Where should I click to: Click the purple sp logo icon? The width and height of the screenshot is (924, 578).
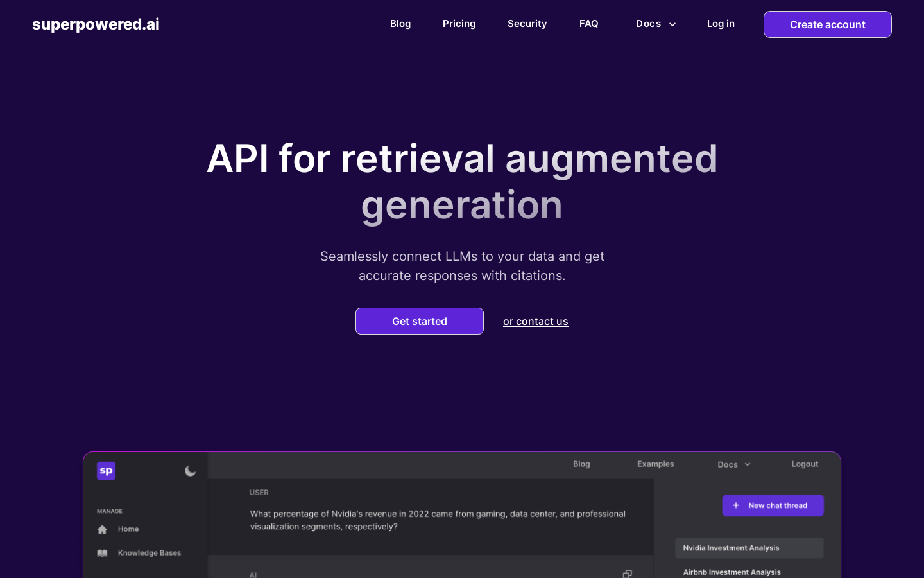[106, 471]
